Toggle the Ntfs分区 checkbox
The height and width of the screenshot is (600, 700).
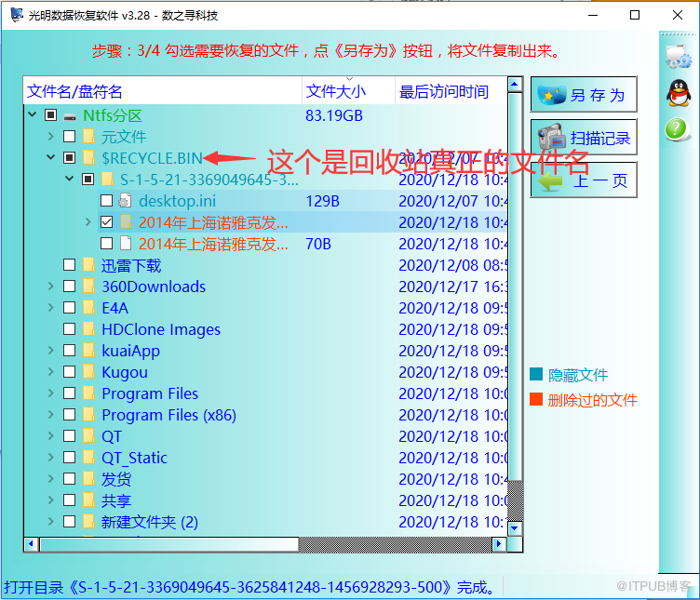[51, 115]
